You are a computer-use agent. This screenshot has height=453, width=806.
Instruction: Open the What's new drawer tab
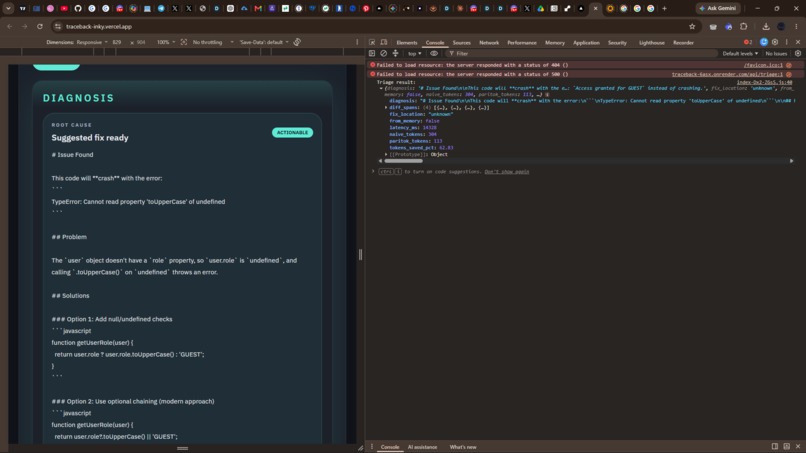tap(463, 447)
